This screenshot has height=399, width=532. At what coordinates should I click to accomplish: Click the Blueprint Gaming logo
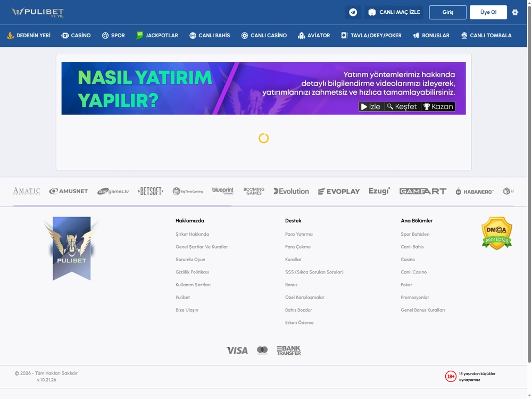pyautogui.click(x=223, y=190)
